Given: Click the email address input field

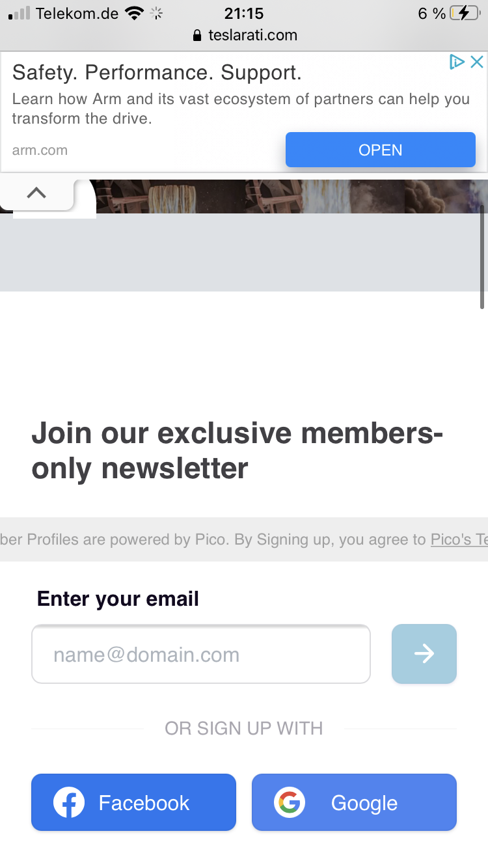Looking at the screenshot, I should click(201, 654).
